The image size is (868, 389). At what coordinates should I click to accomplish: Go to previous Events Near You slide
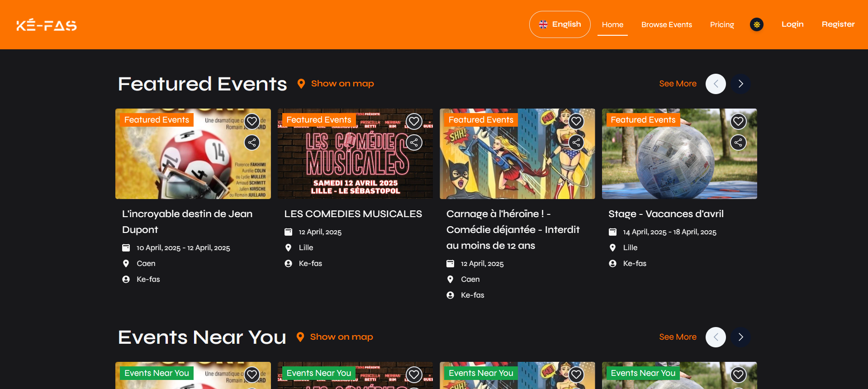[x=716, y=337]
